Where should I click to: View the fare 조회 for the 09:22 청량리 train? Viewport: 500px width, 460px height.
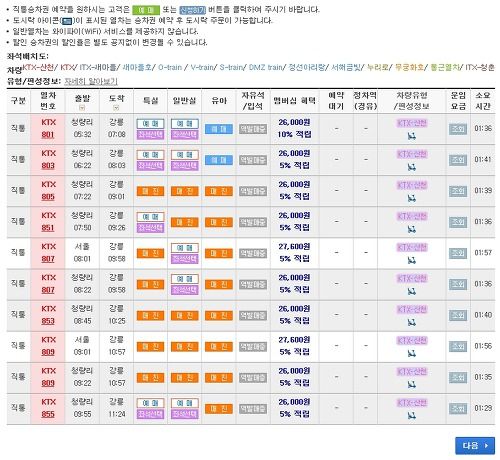458,377
